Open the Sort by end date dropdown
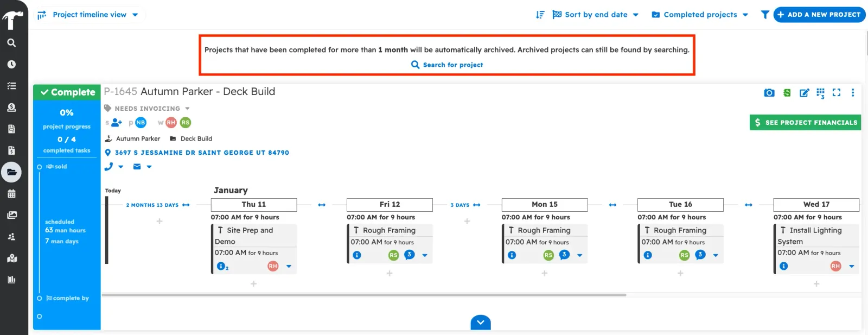 point(596,15)
